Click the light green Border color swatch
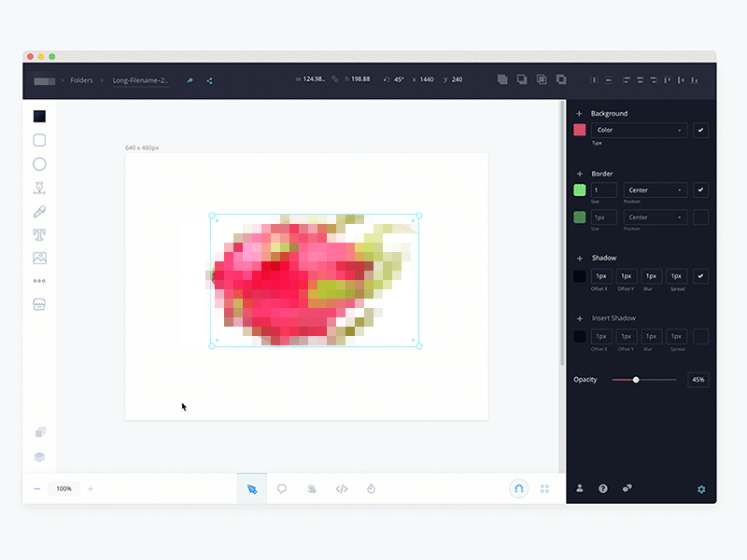This screenshot has height=560, width=747. (580, 190)
